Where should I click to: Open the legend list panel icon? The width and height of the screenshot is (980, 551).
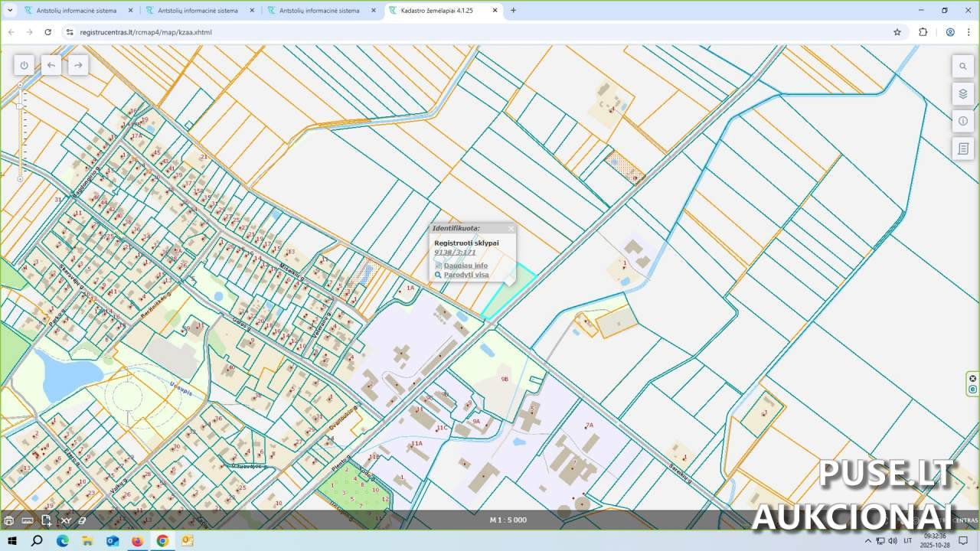pos(963,148)
